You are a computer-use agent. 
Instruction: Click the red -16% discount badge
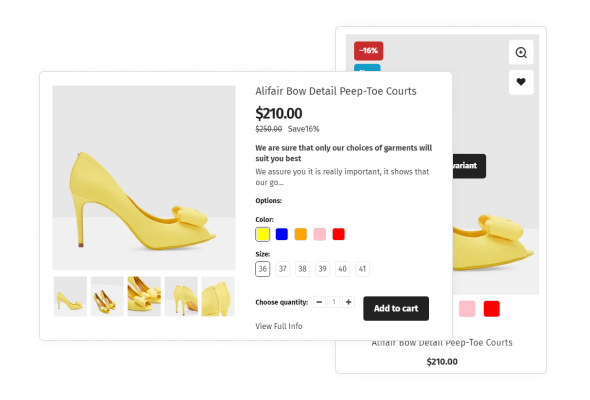tap(368, 51)
